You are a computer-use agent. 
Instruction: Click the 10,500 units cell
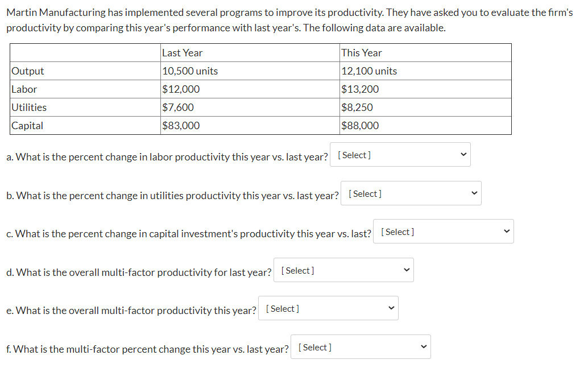click(190, 71)
